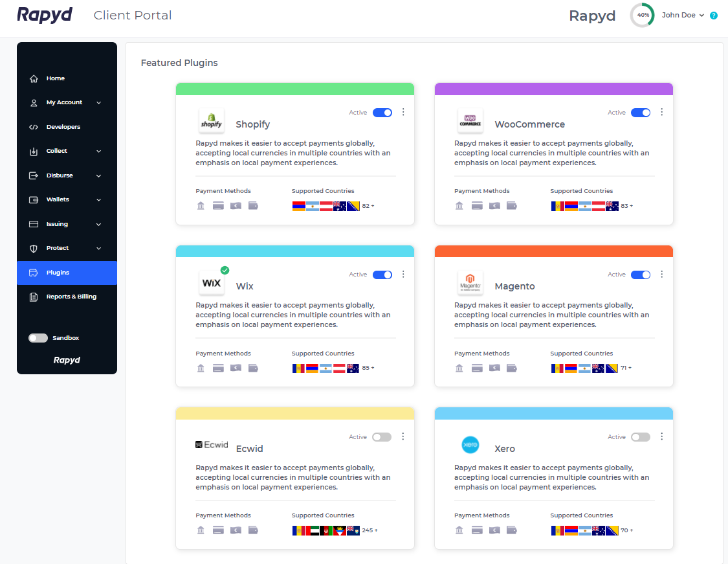Open the WooCommerce card three-dot menu

[661, 112]
